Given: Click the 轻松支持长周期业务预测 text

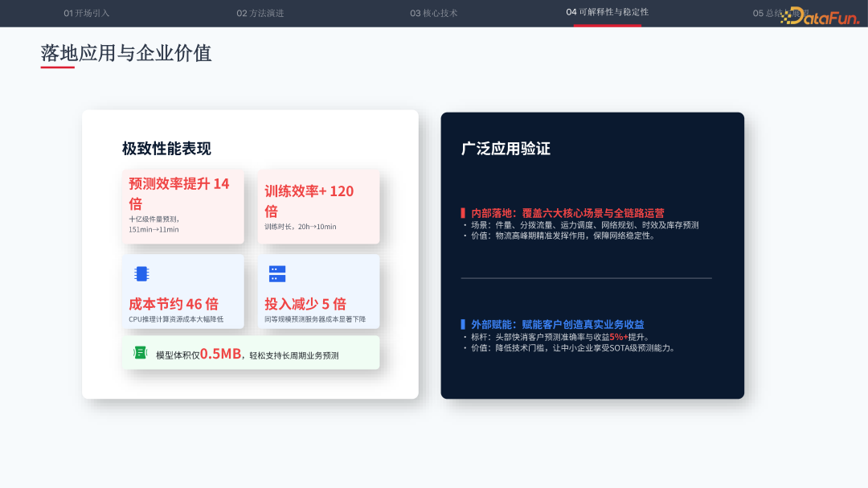Looking at the screenshot, I should point(294,355).
